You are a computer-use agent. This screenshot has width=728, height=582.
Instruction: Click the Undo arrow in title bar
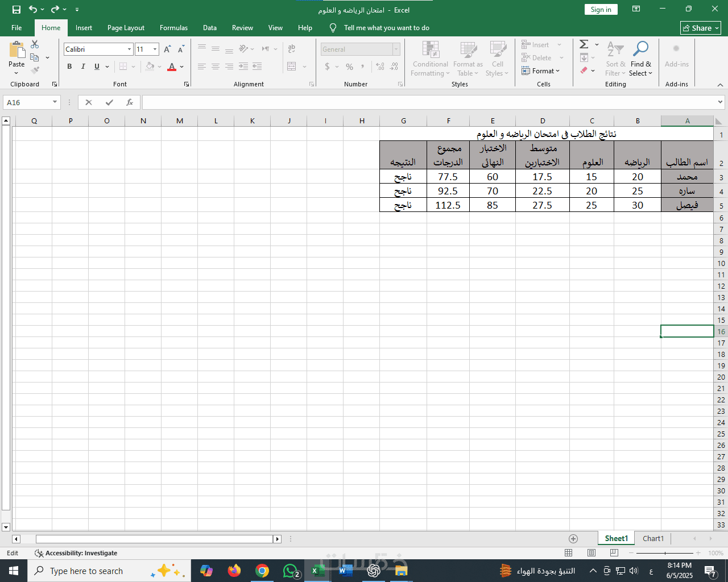point(33,10)
